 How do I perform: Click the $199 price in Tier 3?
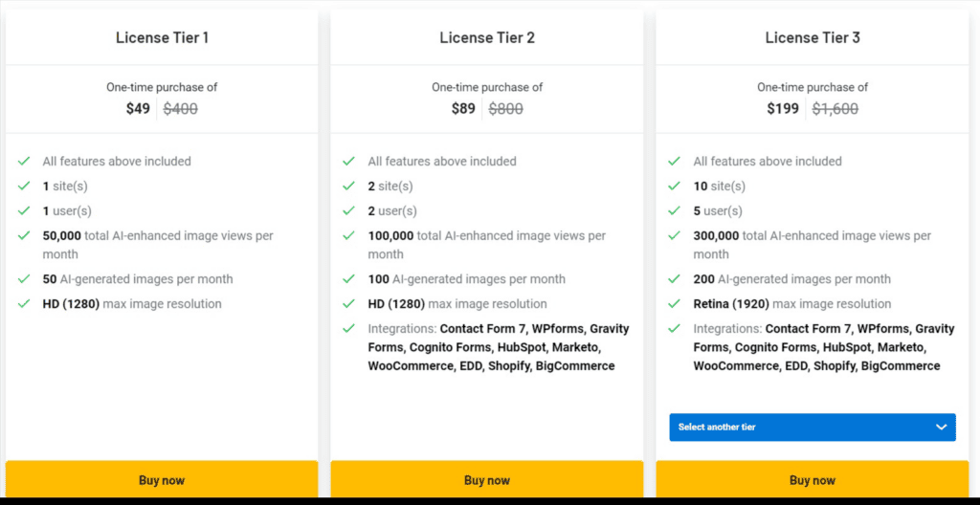coord(783,109)
